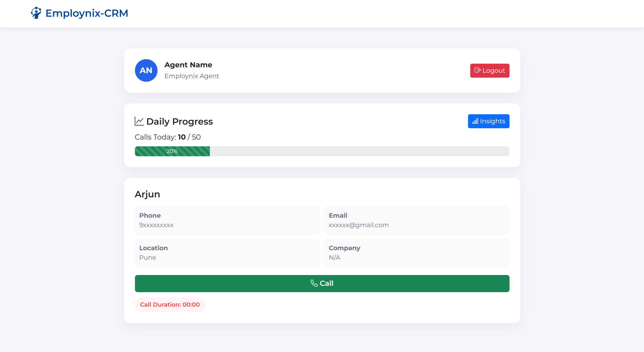Viewport: 644px width, 352px height.
Task: Select the Company N/A field card
Action: (417, 253)
